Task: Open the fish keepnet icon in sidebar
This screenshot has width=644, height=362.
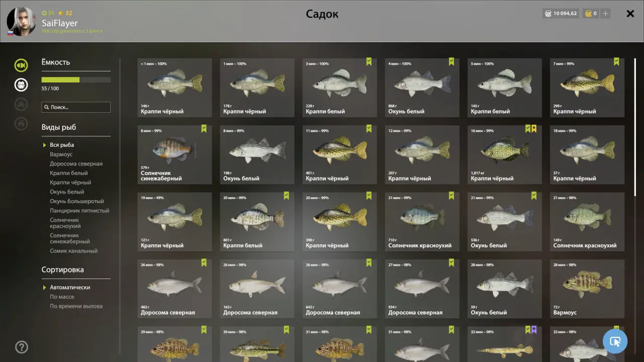Action: [21, 65]
